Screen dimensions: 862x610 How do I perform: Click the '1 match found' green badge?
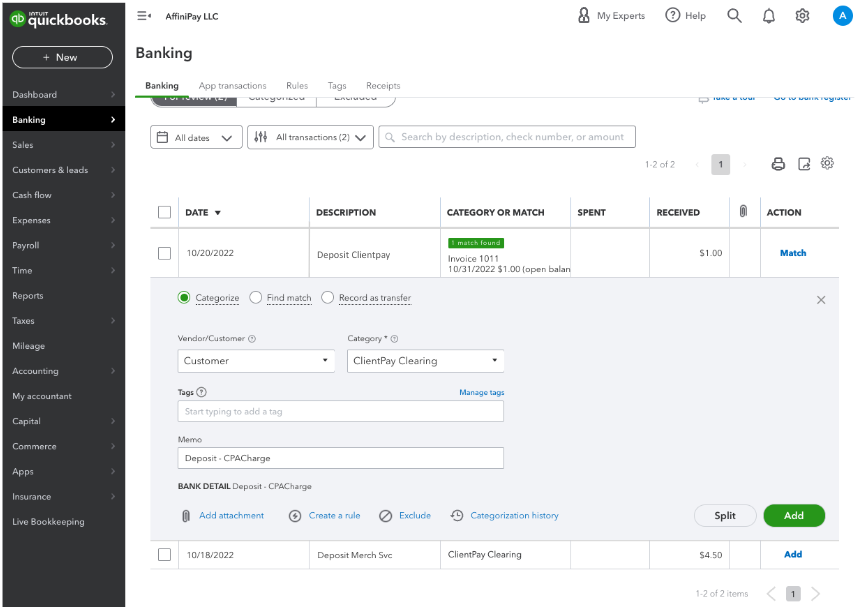476,243
